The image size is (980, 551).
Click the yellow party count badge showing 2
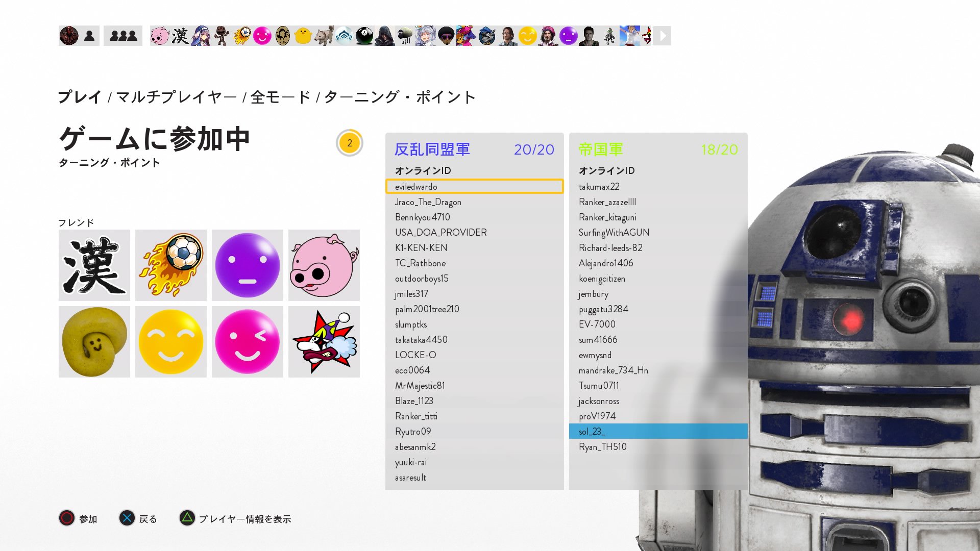click(350, 143)
